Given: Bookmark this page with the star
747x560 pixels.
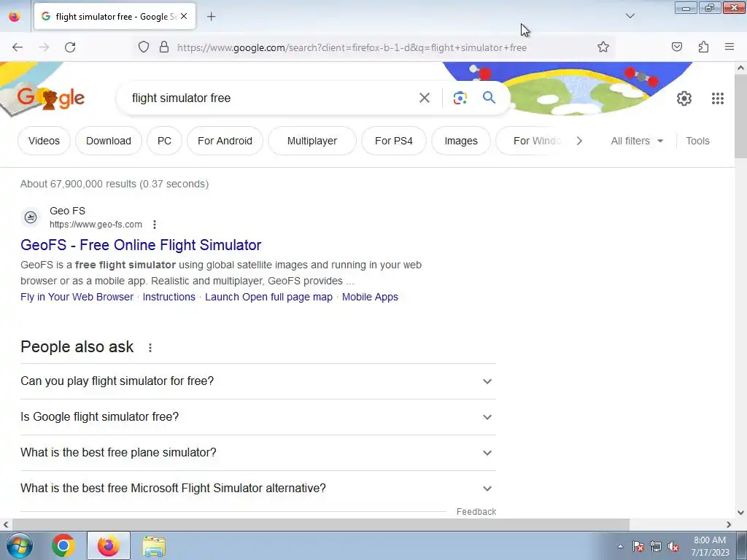Looking at the screenshot, I should (x=603, y=47).
